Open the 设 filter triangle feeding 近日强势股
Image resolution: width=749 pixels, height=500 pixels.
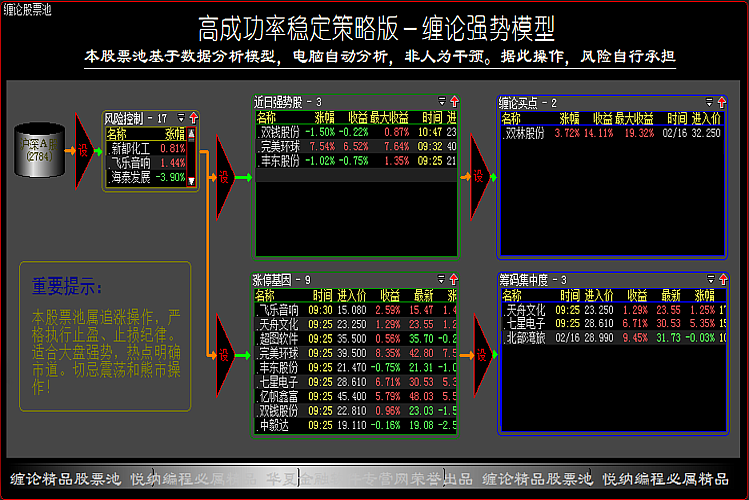[x=224, y=177]
